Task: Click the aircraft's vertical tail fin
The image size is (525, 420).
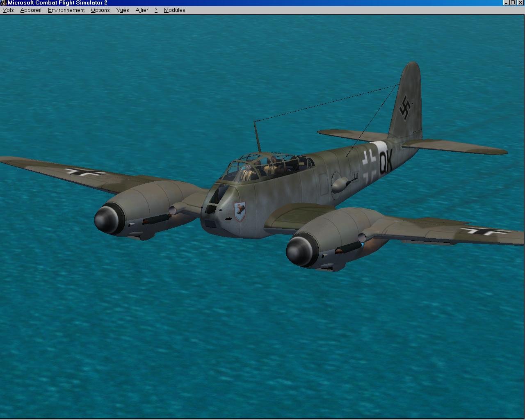Action: point(406,103)
